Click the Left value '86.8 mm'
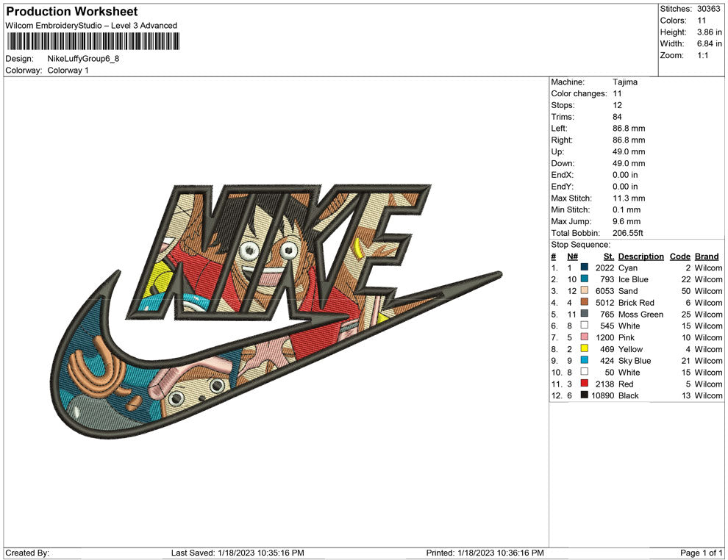 point(629,129)
